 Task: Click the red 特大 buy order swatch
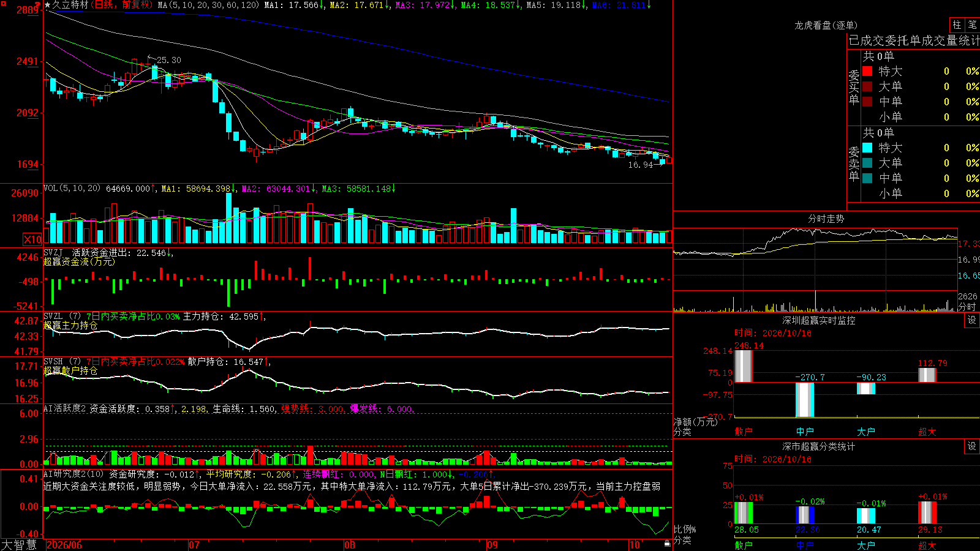tap(867, 71)
